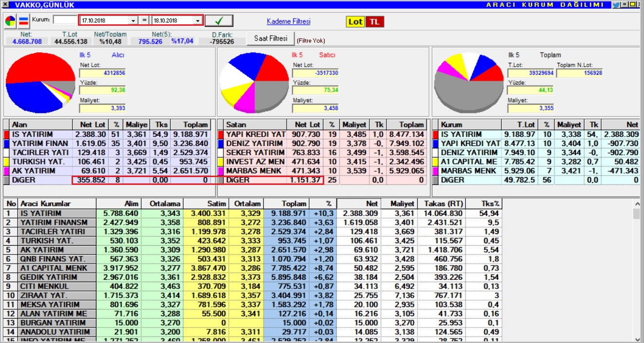Viewport: 644px width, 343px height.
Task: Select A1 CAPITAL MENK row in the broker list
Action: [252, 268]
